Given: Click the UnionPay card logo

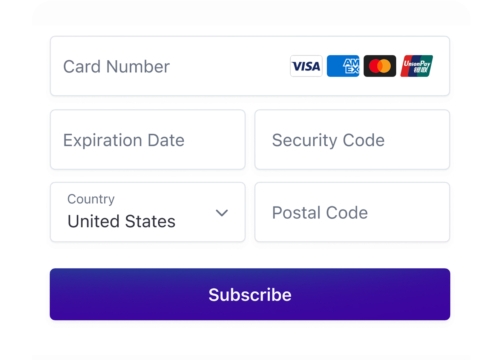Looking at the screenshot, I should click(417, 66).
